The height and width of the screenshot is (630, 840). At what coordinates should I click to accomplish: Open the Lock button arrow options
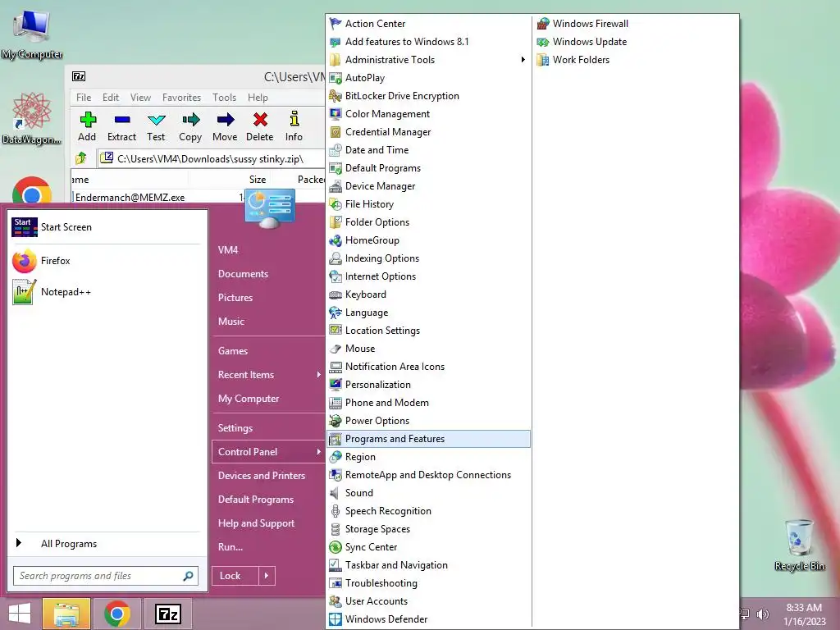[x=267, y=576]
